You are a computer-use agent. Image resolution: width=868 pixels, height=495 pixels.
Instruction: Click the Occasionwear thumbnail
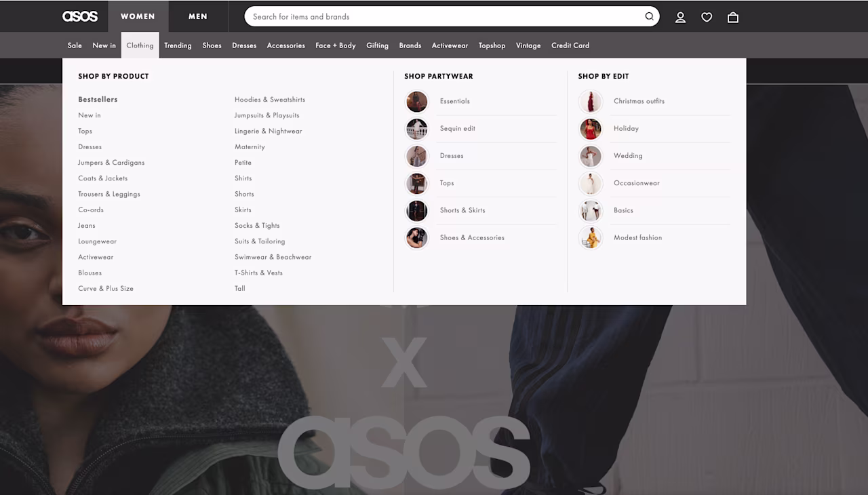point(591,183)
